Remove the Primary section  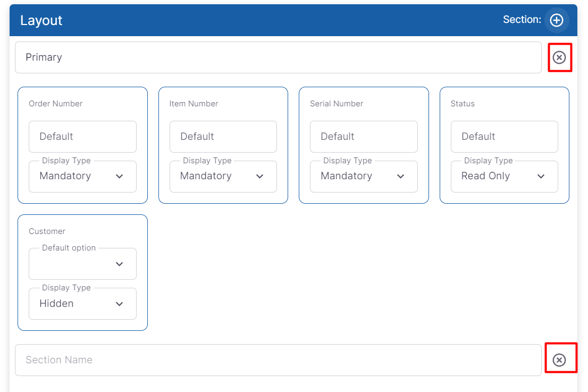pyautogui.click(x=559, y=57)
